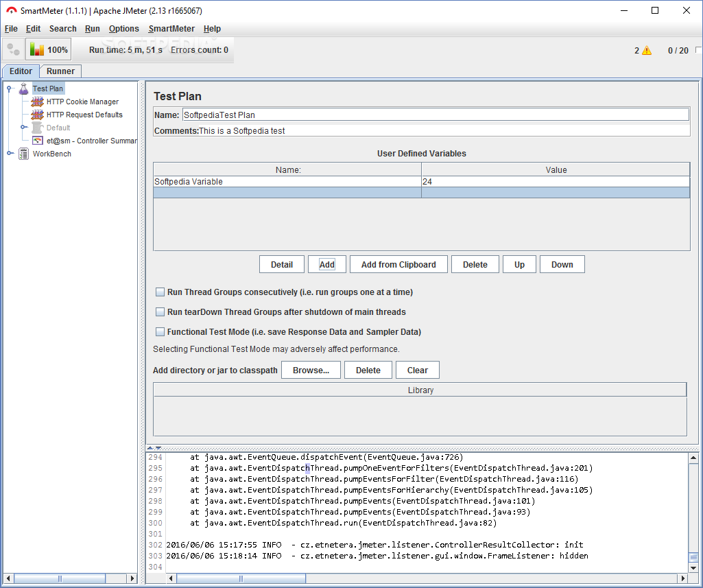Click tree panel scroll right arrow

132,578
